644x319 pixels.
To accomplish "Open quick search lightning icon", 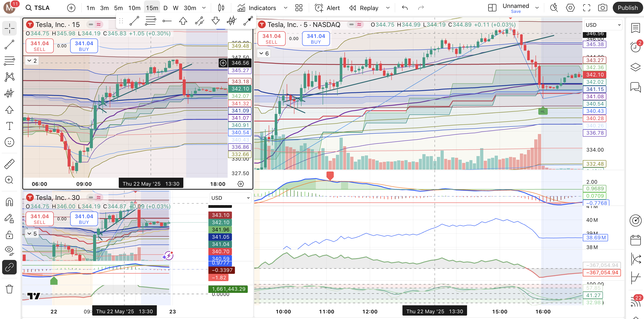I will [554, 8].
